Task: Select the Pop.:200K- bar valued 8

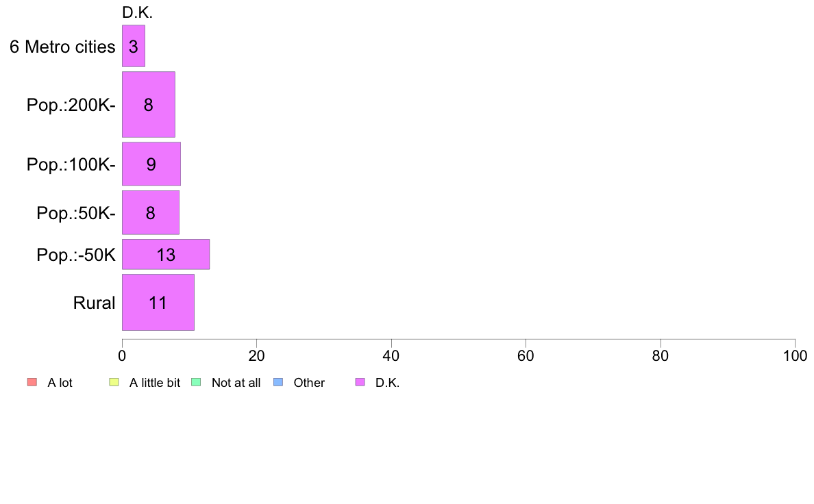Action: click(x=149, y=104)
